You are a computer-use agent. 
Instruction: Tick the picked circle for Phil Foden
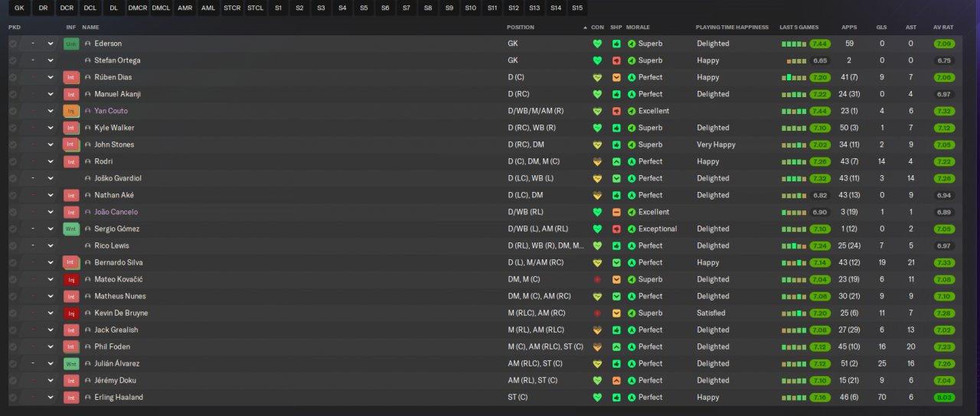(13, 346)
